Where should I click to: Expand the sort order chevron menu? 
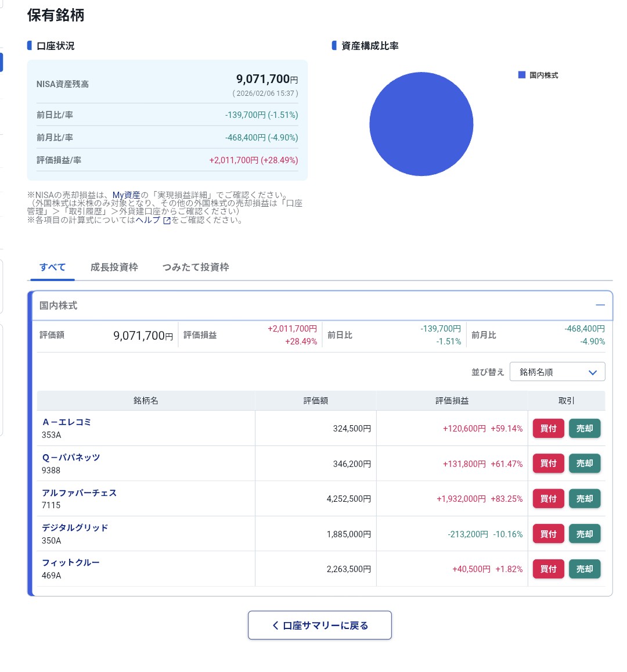592,372
